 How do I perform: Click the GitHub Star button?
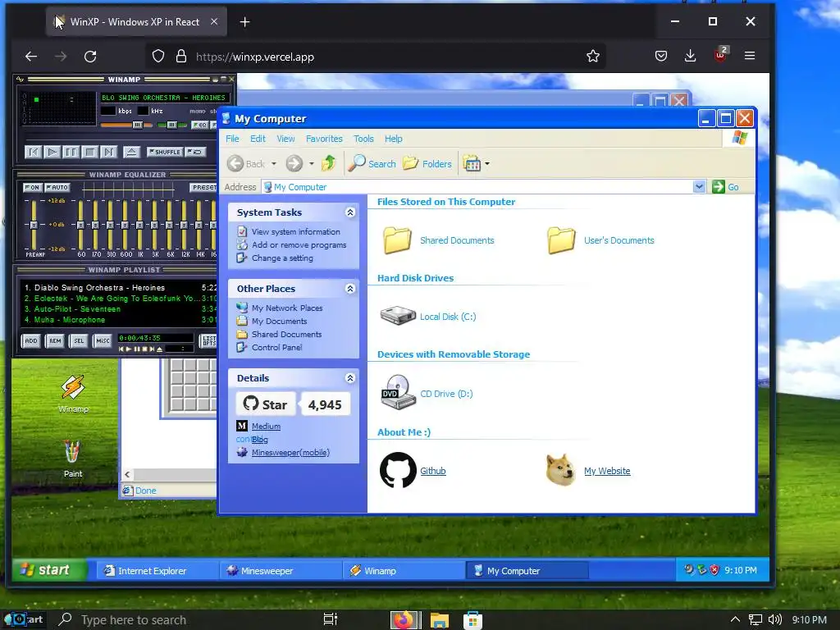266,404
